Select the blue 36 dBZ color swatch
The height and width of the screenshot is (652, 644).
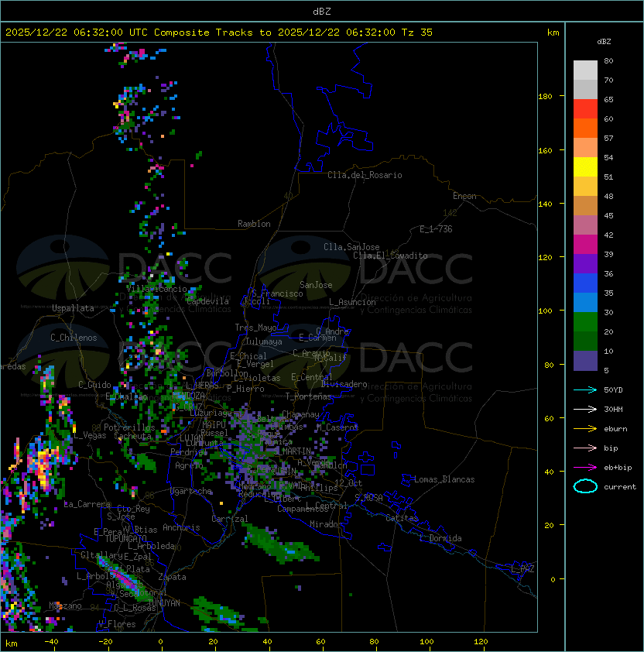585,283
